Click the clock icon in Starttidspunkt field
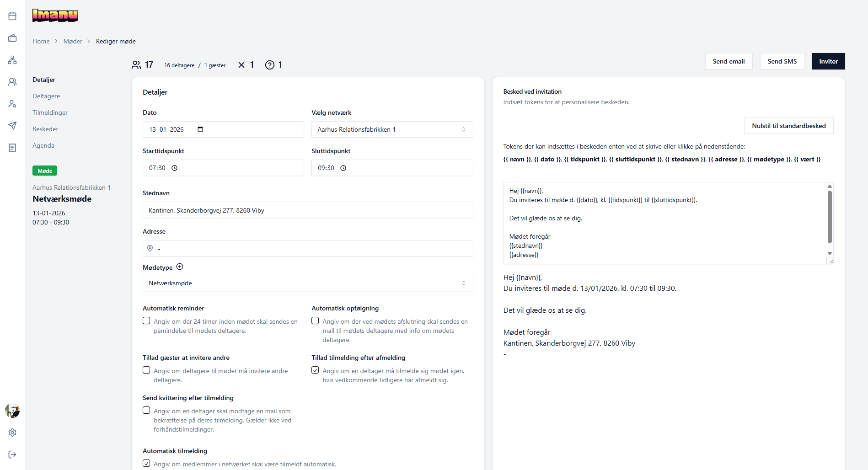868x470 pixels. [174, 168]
